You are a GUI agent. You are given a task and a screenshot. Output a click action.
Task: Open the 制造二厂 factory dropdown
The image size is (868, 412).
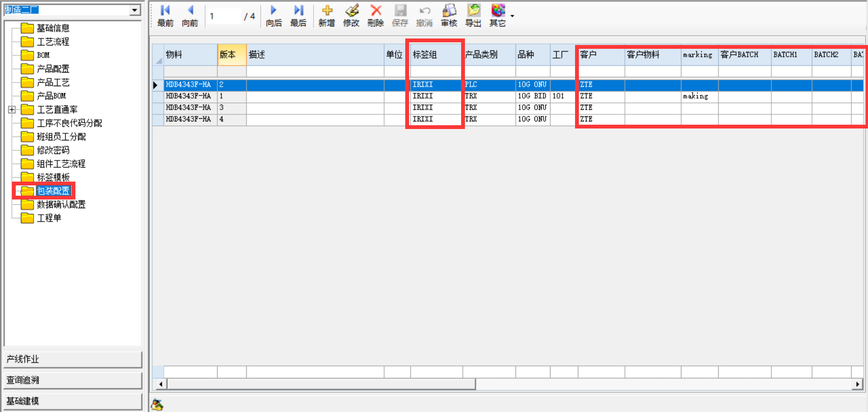(x=135, y=10)
